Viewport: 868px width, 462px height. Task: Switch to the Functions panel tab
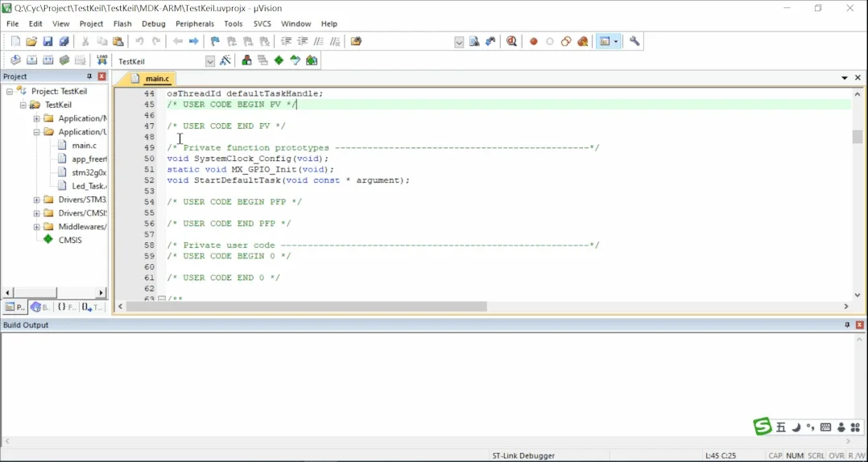click(66, 307)
